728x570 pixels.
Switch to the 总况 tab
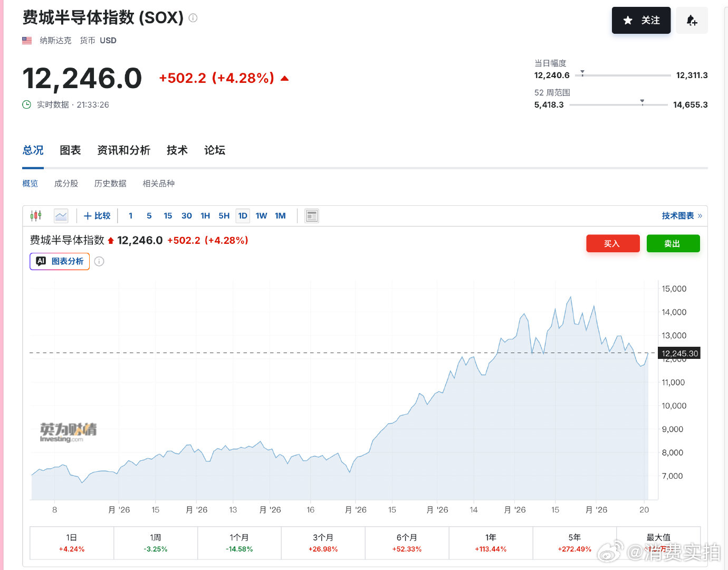33,150
